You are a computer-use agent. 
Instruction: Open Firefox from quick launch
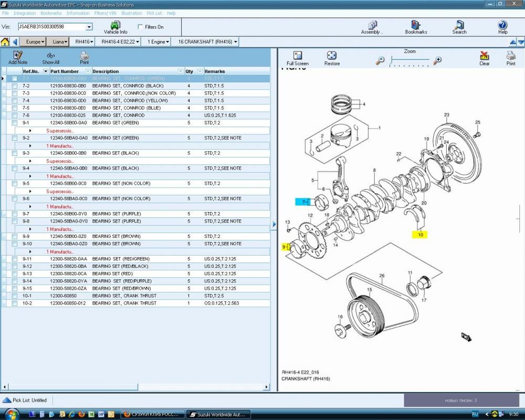click(x=81, y=414)
